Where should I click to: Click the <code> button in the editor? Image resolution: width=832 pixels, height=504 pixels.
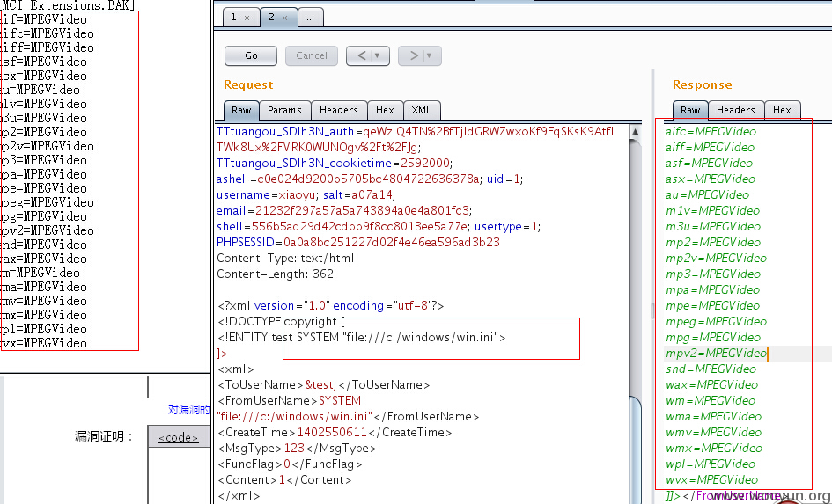pyautogui.click(x=178, y=437)
